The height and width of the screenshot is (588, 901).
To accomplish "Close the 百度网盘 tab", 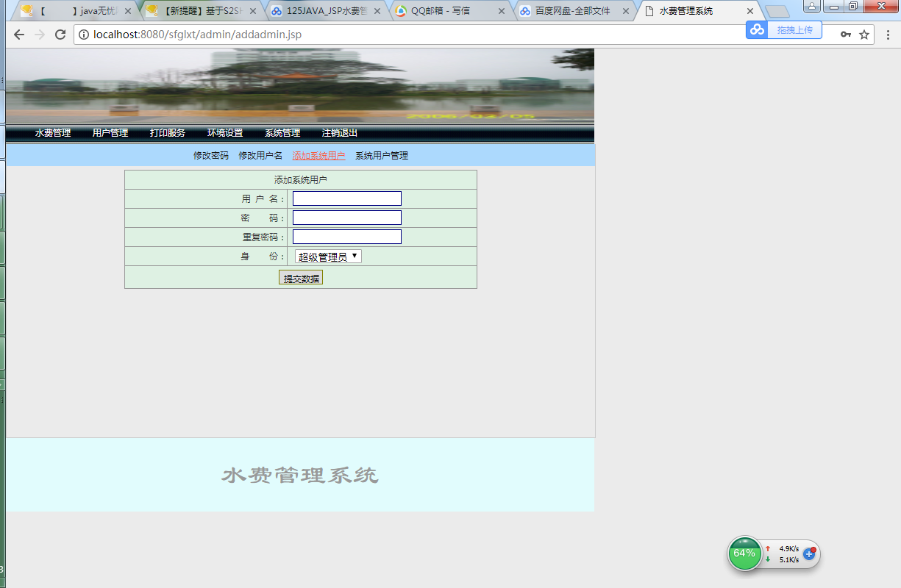I will coord(626,11).
